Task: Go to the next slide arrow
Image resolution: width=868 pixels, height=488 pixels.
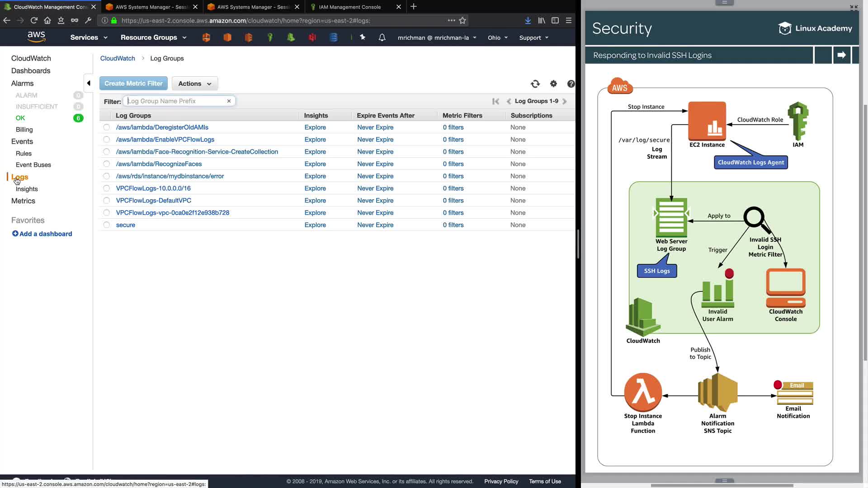Action: tap(841, 55)
